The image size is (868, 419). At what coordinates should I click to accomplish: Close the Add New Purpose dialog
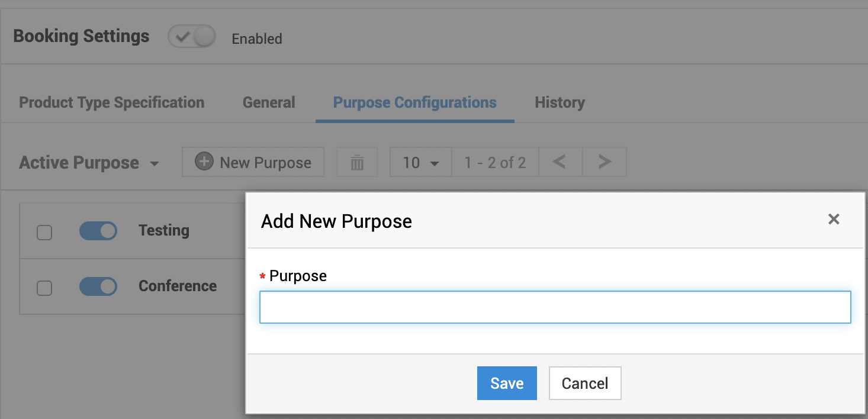pyautogui.click(x=834, y=220)
